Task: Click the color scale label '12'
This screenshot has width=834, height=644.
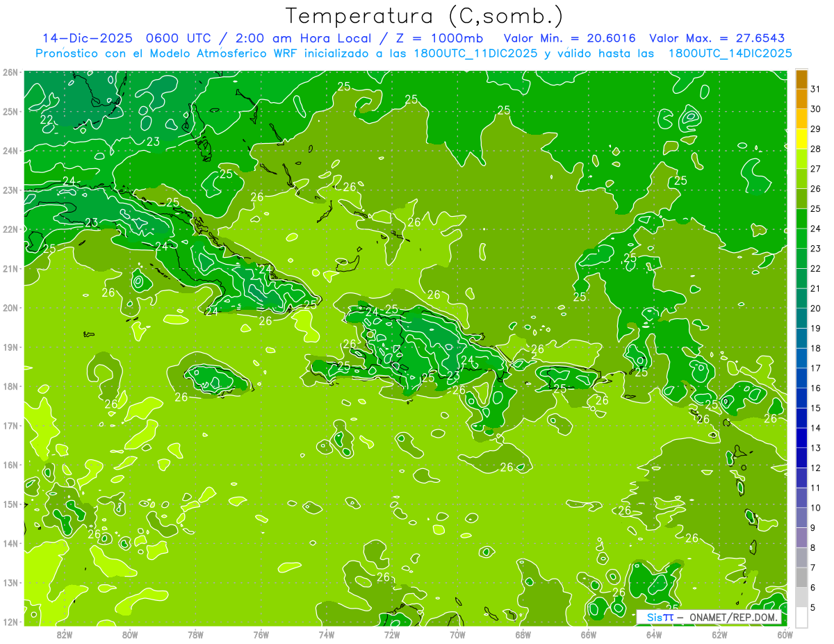Action: coord(815,468)
